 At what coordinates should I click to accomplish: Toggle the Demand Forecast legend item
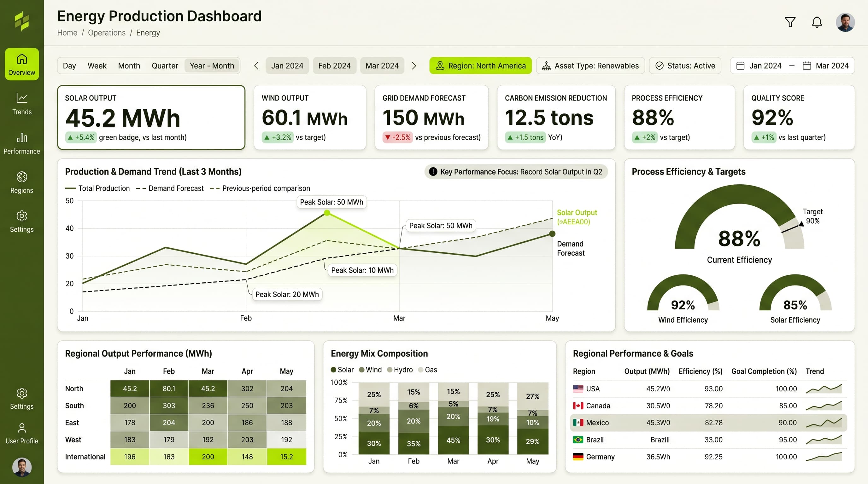click(170, 188)
